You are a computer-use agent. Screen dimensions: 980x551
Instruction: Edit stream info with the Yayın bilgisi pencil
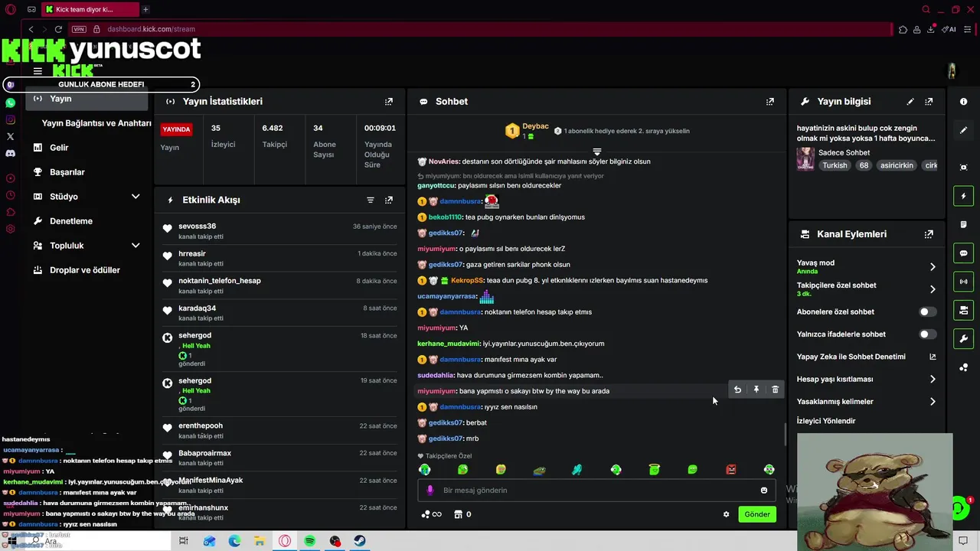910,101
